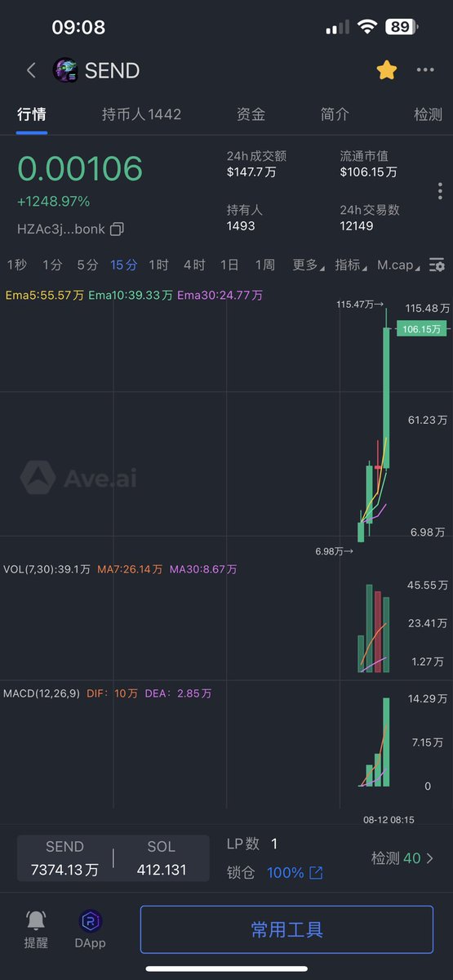Expand the 更多 timeframe dropdown
This screenshot has width=453, height=980.
click(x=308, y=265)
